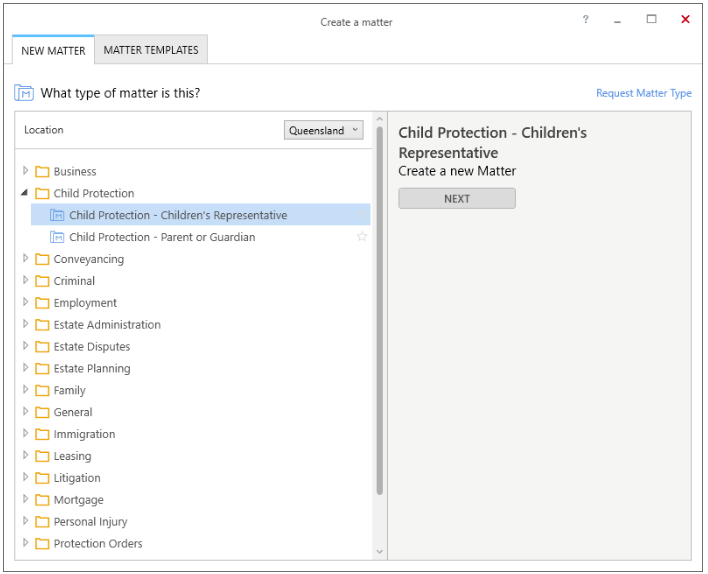Expand the Criminal folder arrow
This screenshot has width=708, height=574.
(25, 280)
